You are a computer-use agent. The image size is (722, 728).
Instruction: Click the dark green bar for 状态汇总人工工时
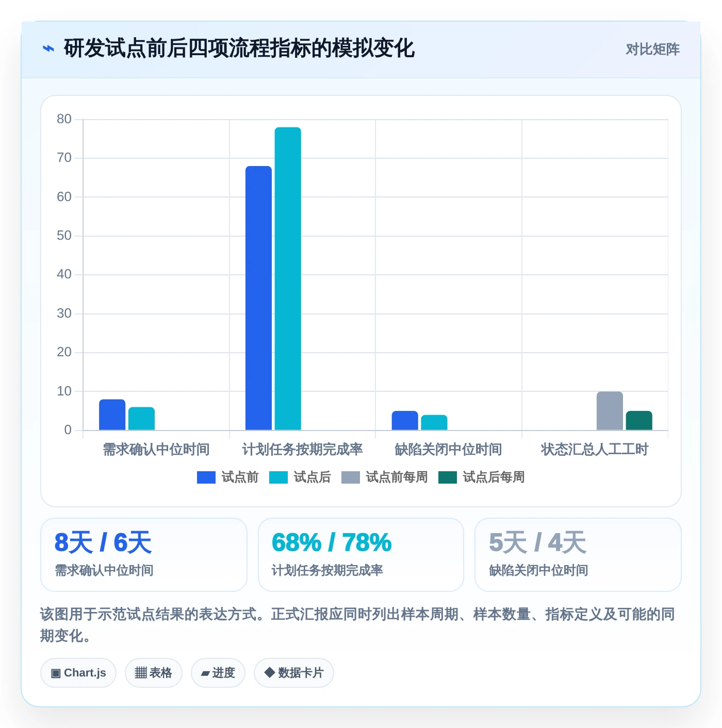tap(639, 420)
